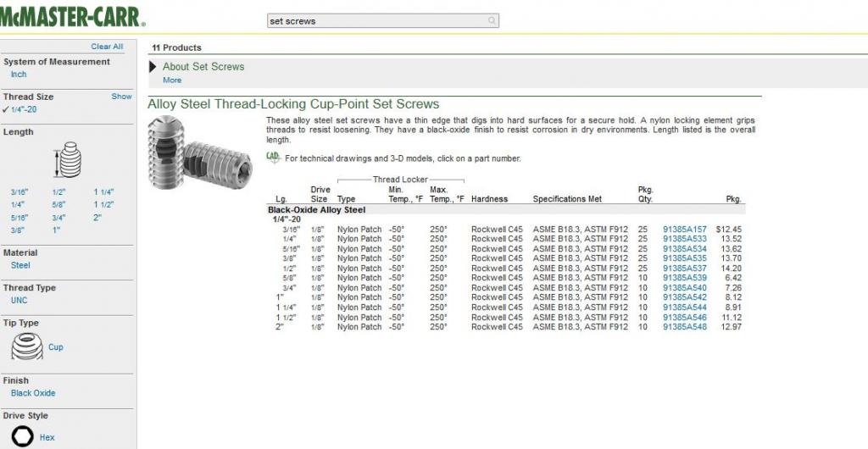
Task: Select the Cup tip type label
Action: point(56,347)
